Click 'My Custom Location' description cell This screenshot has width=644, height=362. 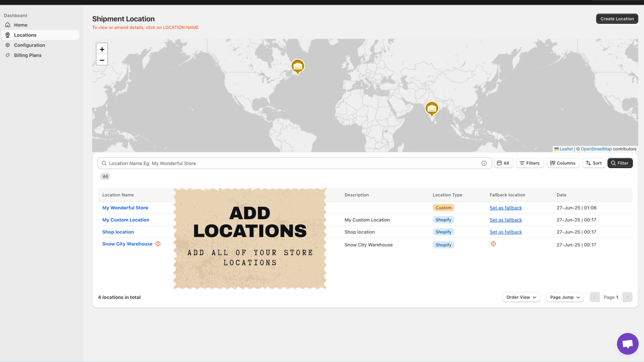[x=367, y=220]
